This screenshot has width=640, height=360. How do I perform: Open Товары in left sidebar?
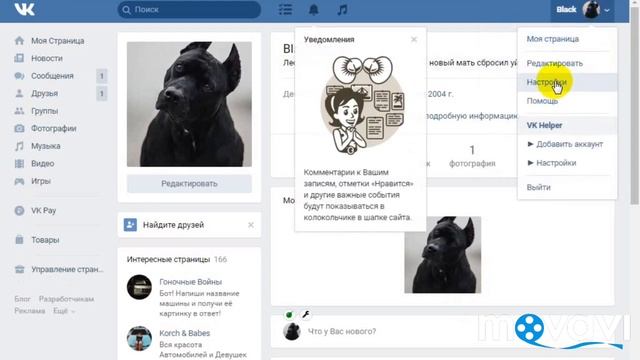click(x=45, y=240)
